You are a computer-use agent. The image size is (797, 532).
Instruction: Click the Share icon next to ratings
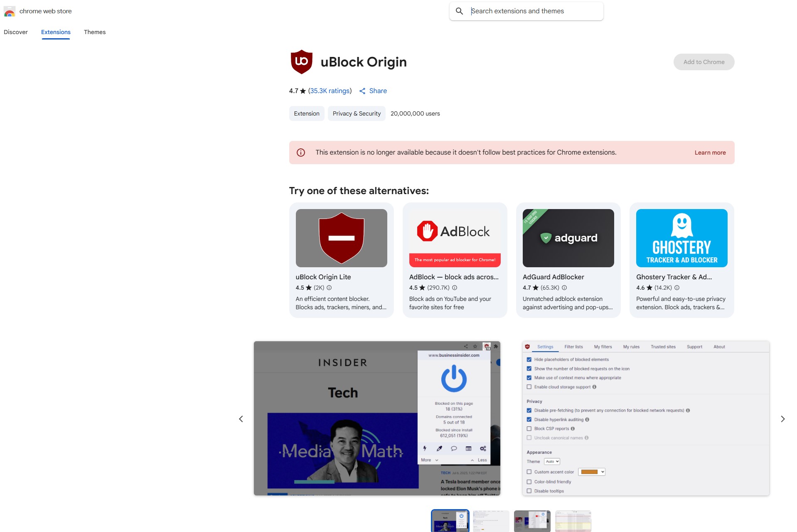(x=362, y=91)
